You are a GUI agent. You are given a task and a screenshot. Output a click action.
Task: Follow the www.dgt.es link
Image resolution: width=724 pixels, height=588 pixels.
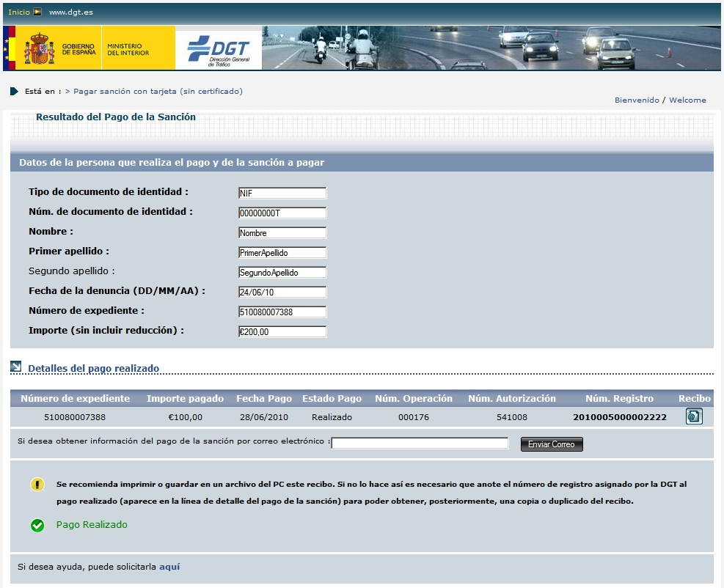click(71, 12)
